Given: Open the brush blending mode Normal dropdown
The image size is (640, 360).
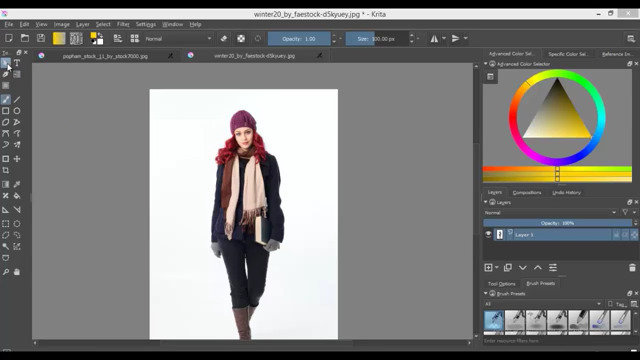Looking at the screenshot, I should coord(178,39).
